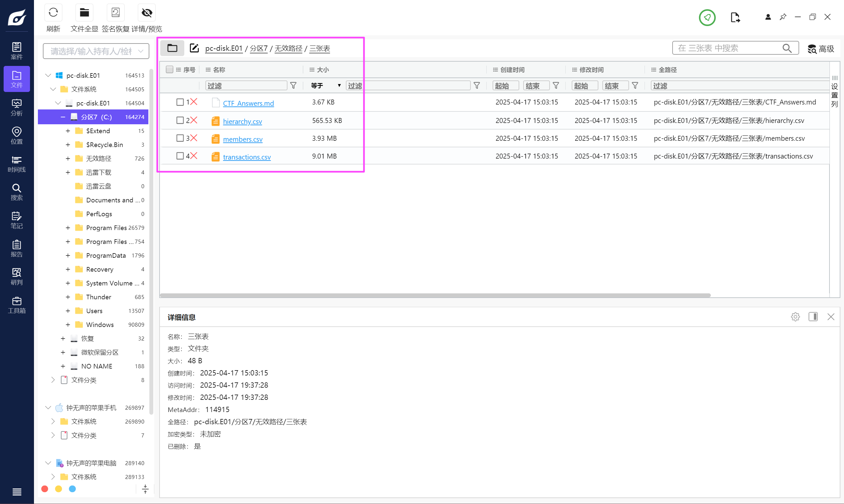
Task: Navigate to 分区7 in breadcrumb
Action: coord(258,48)
